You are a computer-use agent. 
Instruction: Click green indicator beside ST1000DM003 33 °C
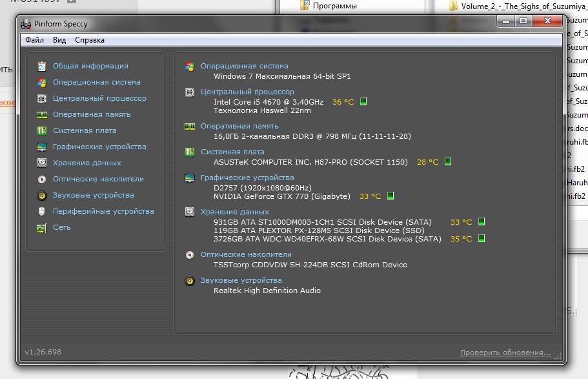tap(482, 221)
